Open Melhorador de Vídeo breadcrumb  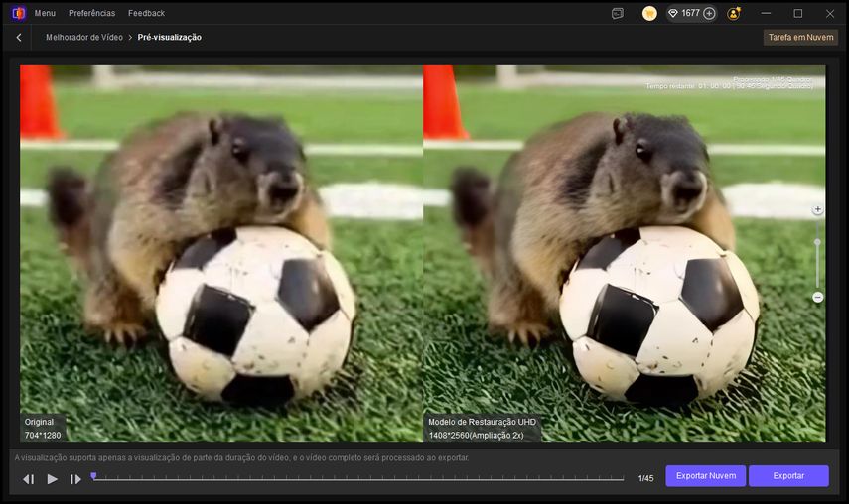(x=84, y=38)
